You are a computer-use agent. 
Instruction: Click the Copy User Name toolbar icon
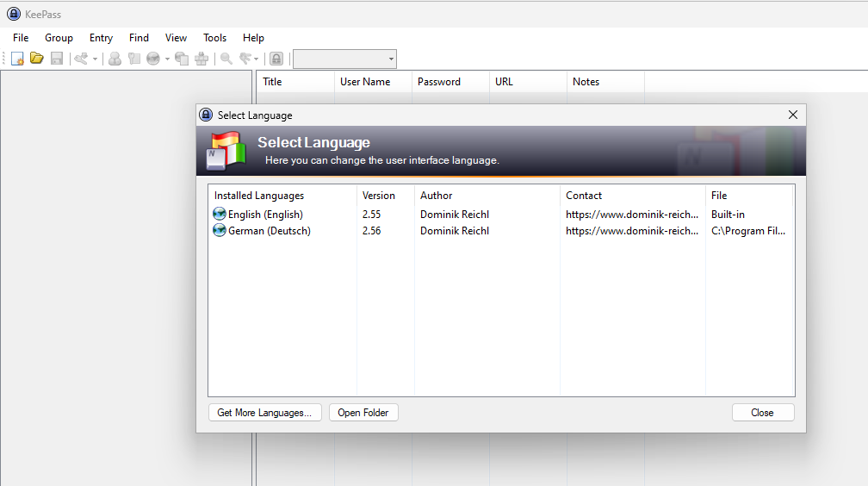(115, 59)
